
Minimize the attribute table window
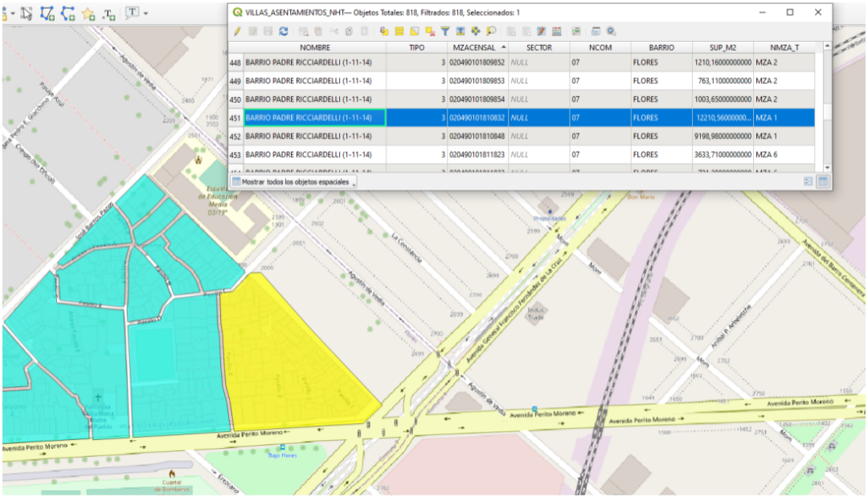(762, 12)
